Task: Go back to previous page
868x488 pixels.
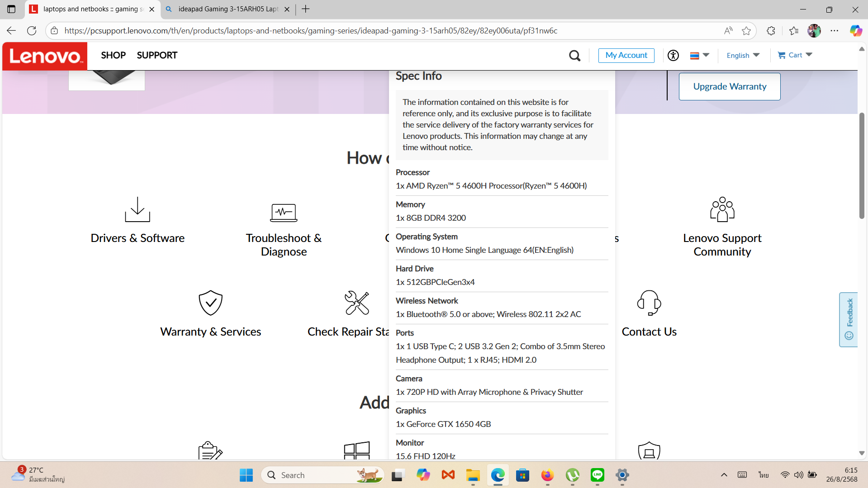Action: (11, 31)
